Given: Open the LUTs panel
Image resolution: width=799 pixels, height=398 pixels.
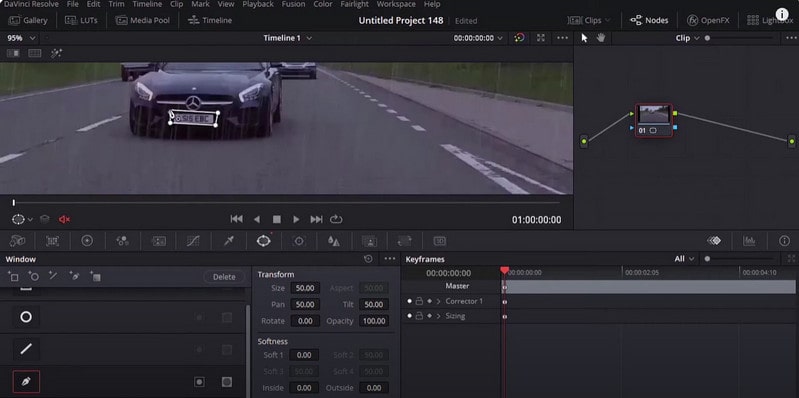Looking at the screenshot, I should click(x=81, y=20).
